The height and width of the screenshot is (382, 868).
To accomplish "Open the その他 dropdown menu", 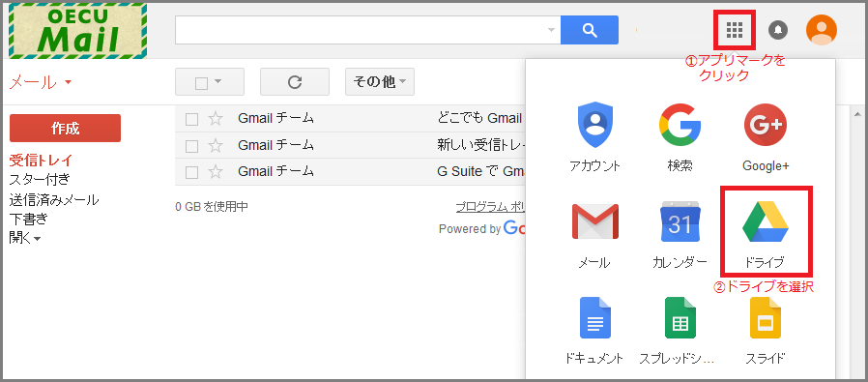I will [x=380, y=82].
